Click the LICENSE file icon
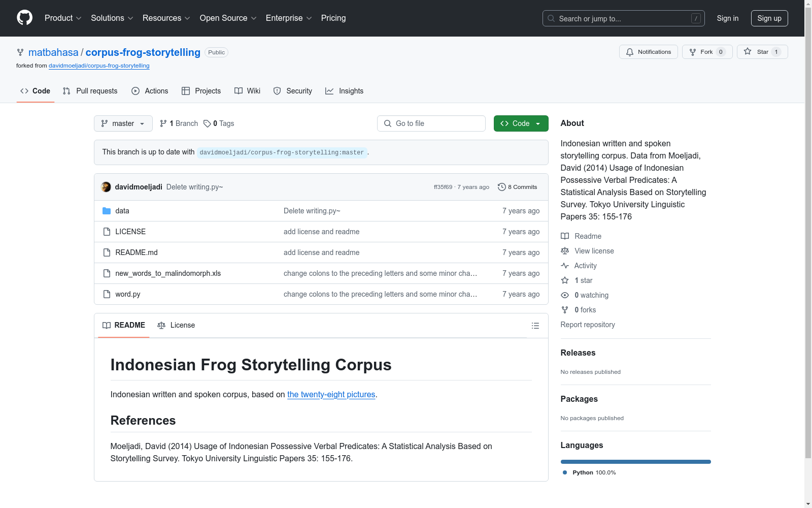Image resolution: width=812 pixels, height=508 pixels. (107, 232)
